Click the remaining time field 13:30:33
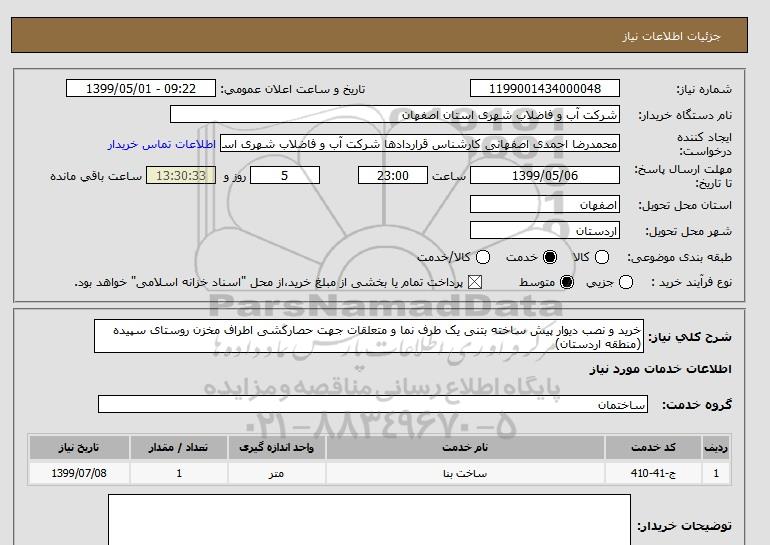The width and height of the screenshot is (770, 545). pyautogui.click(x=181, y=175)
